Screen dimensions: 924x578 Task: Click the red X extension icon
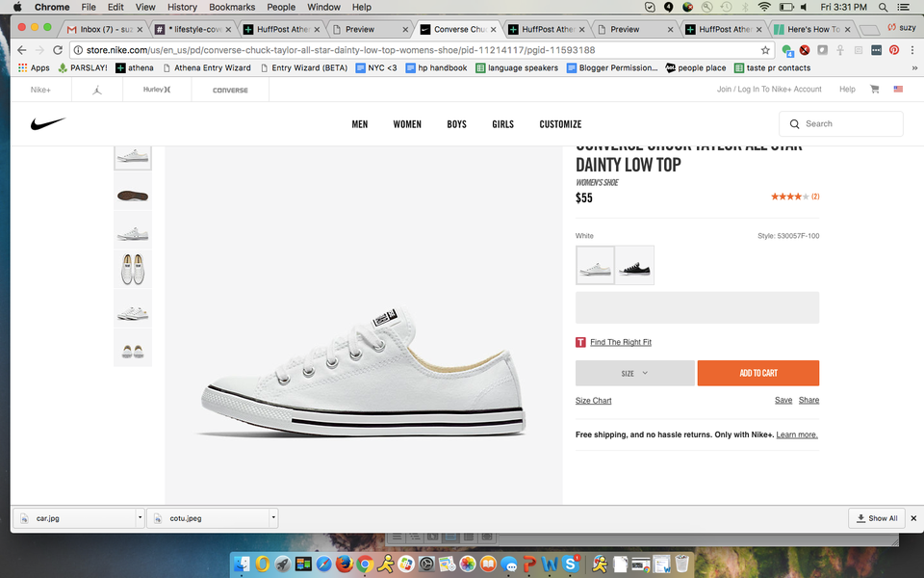(805, 50)
